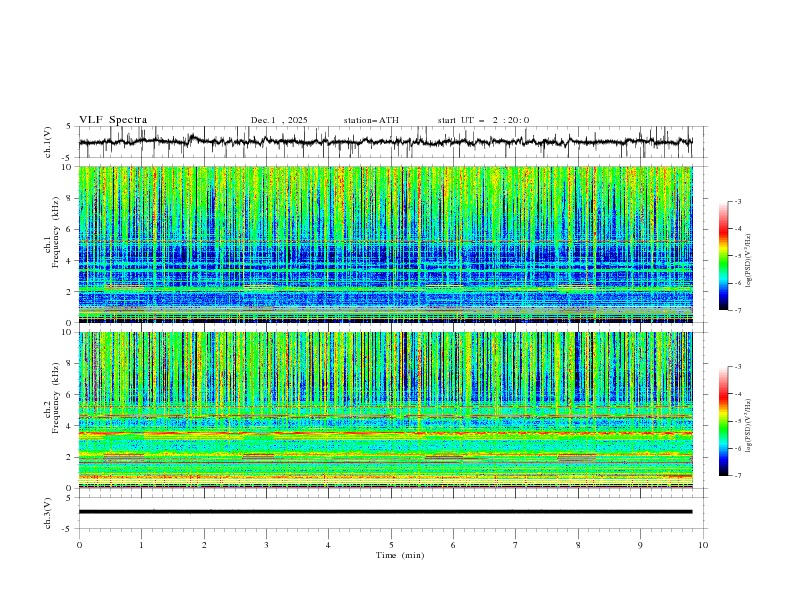Image resolution: width=792 pixels, height=612 pixels.
Task: Click the ch.1 colorbar "log(PSD)(V²/Hz)" label
Action: point(749,261)
